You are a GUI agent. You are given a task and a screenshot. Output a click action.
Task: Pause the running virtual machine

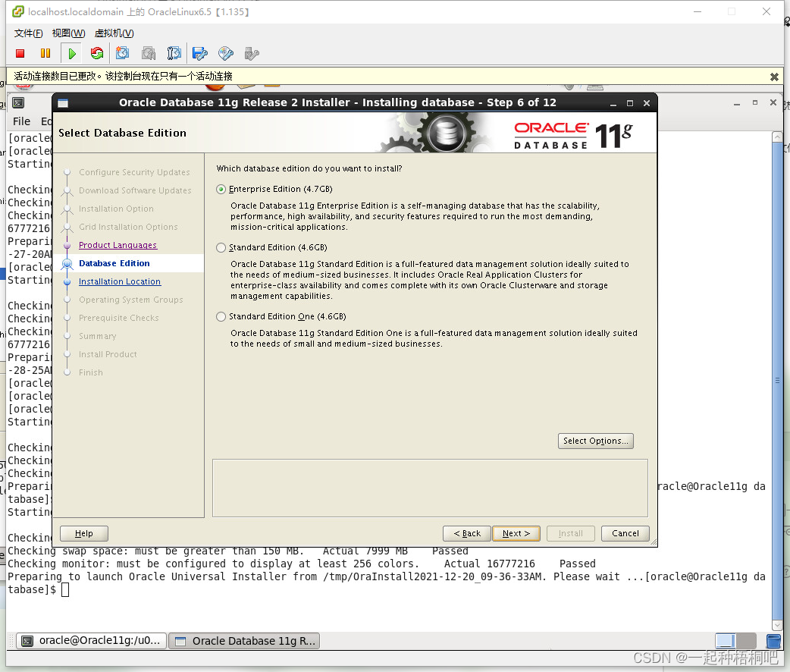45,53
